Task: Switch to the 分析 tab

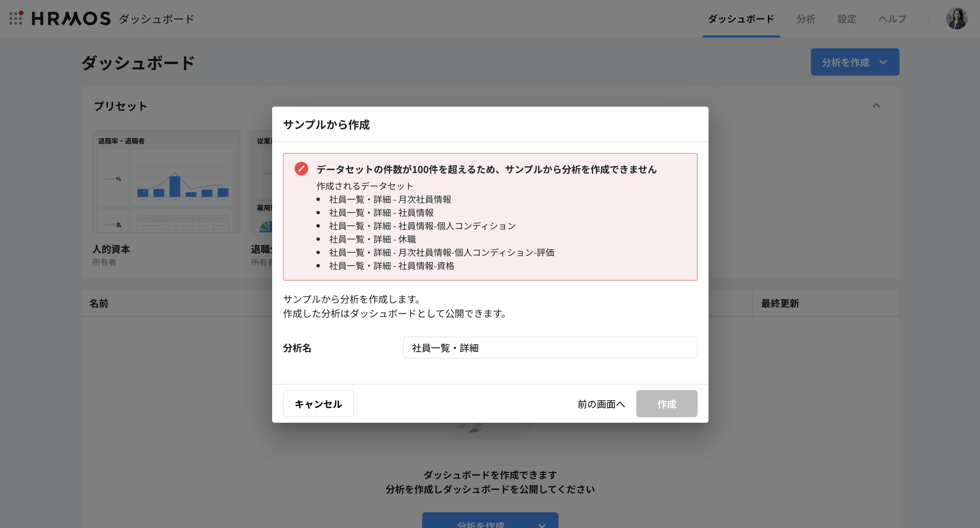Action: tap(806, 19)
